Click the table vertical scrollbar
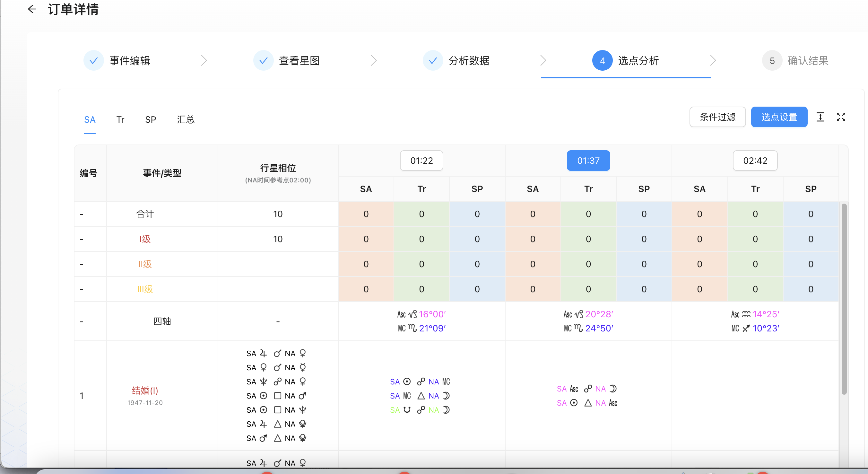This screenshot has width=868, height=474. (844, 298)
